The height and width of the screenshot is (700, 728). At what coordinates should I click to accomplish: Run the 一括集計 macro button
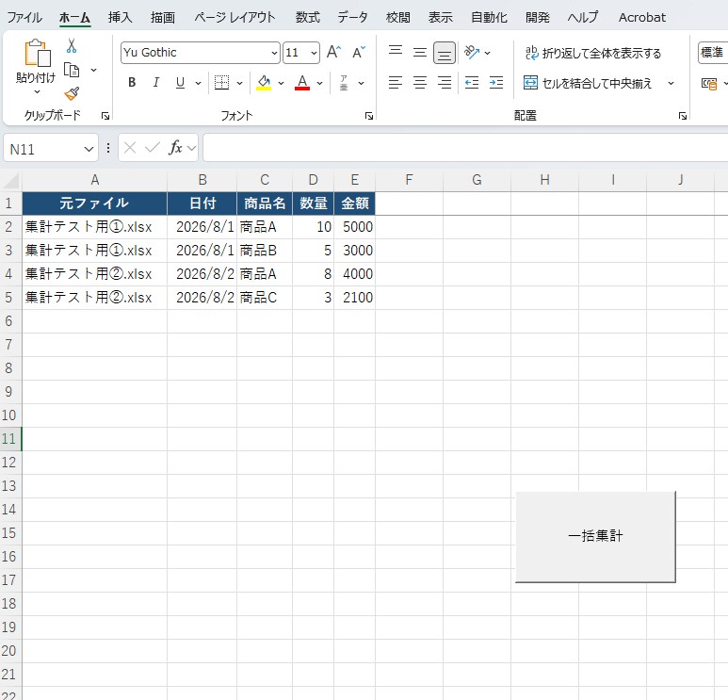click(x=595, y=536)
